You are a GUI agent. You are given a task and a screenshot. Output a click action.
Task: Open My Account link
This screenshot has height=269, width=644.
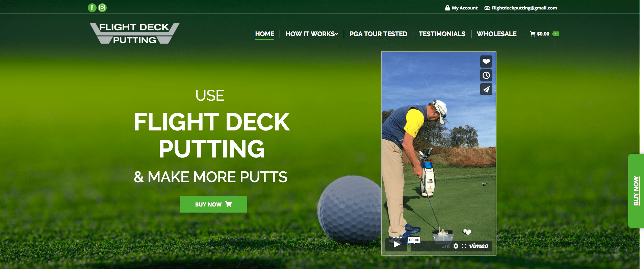pos(461,8)
